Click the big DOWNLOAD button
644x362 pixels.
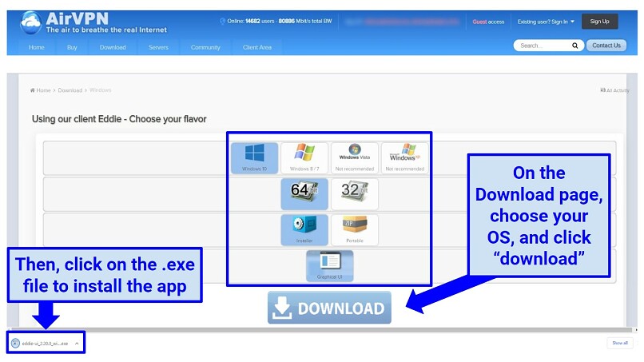coord(329,308)
